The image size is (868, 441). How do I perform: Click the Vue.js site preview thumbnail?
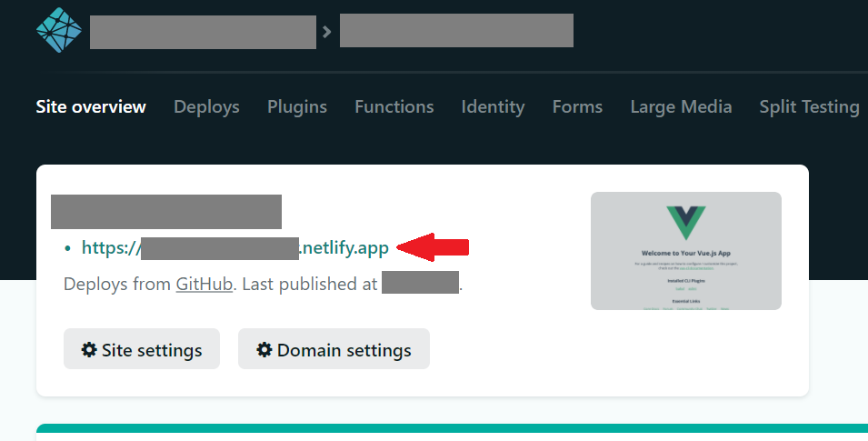coord(686,251)
